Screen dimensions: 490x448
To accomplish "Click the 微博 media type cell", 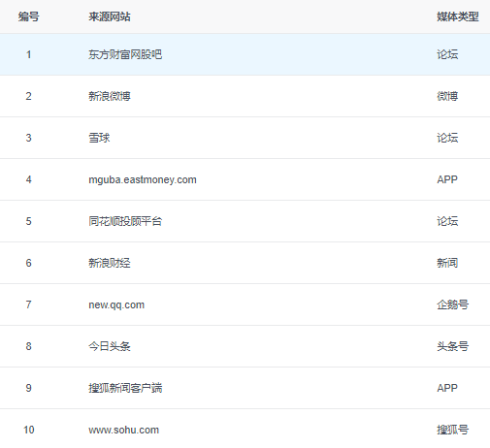I will (x=447, y=96).
